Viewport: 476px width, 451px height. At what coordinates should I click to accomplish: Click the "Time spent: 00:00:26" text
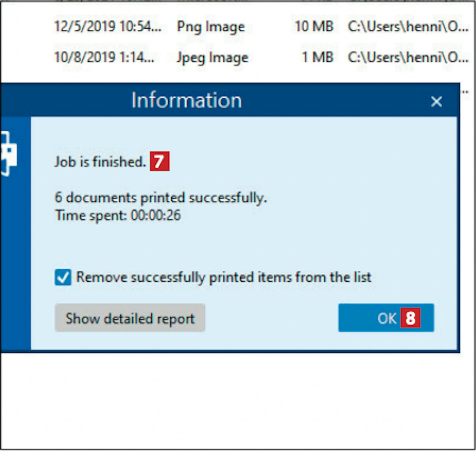(118, 215)
